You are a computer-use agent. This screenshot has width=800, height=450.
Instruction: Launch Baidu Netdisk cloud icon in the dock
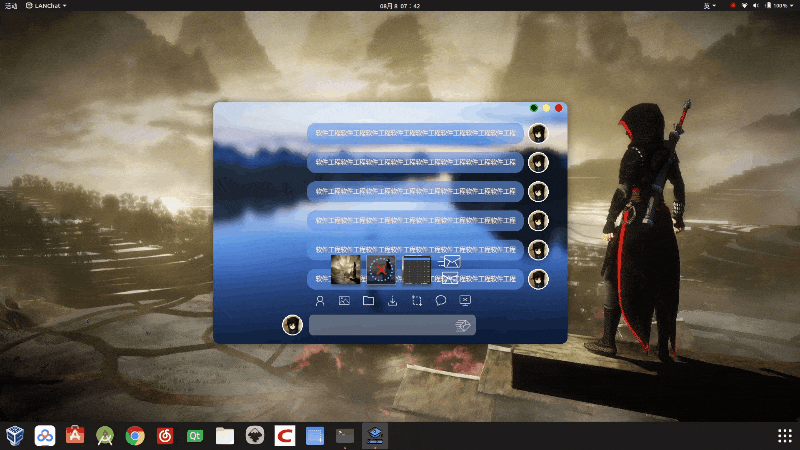tap(45, 436)
